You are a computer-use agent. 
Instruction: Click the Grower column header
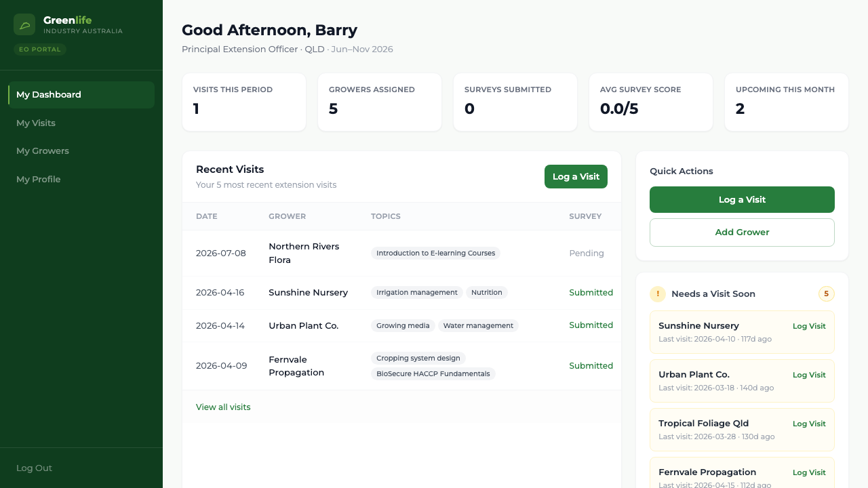tap(287, 216)
